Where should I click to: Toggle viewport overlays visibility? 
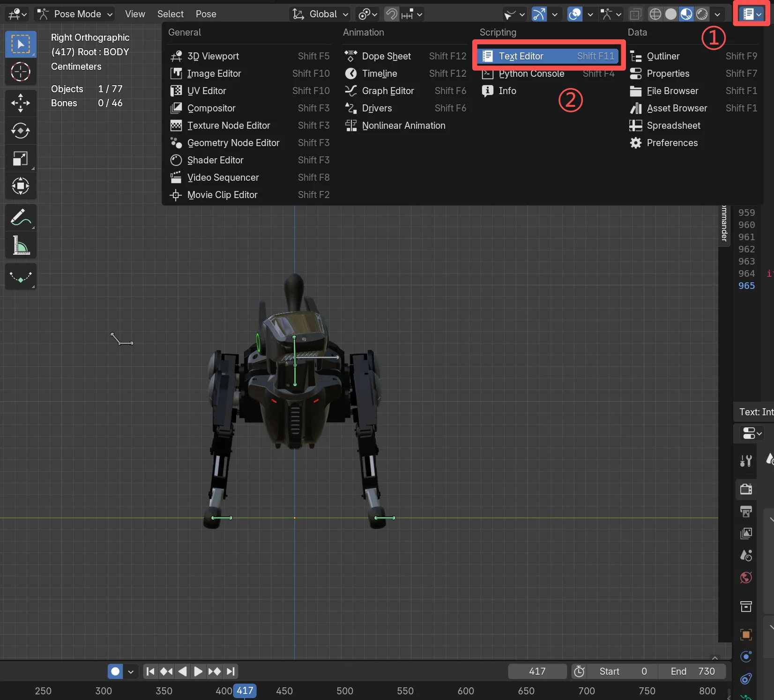pyautogui.click(x=575, y=14)
